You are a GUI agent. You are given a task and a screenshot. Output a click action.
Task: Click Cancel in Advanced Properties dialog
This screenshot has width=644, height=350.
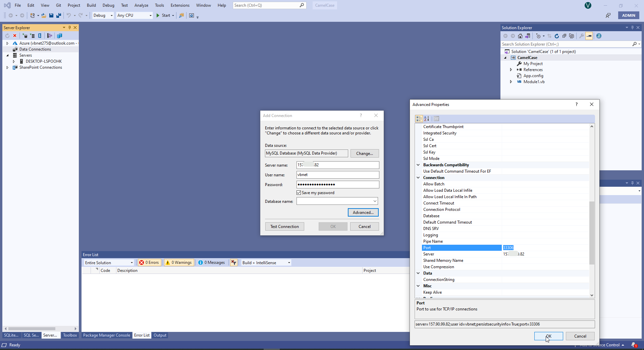tap(580, 336)
